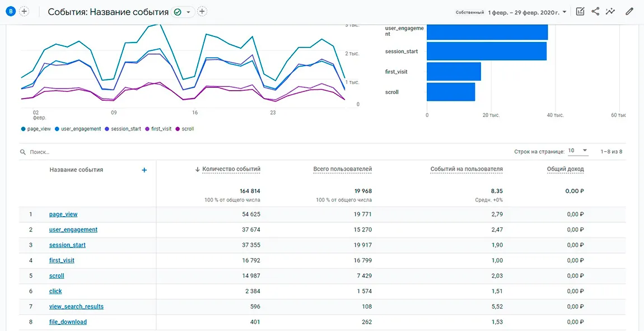Click the total 164 814 events value
The image size is (644, 331).
coord(250,191)
